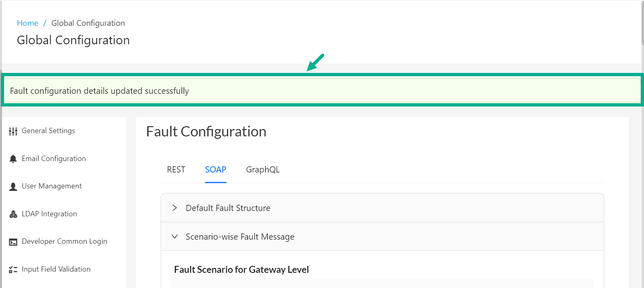Click the User Management person icon
The width and height of the screenshot is (644, 288).
13,186
